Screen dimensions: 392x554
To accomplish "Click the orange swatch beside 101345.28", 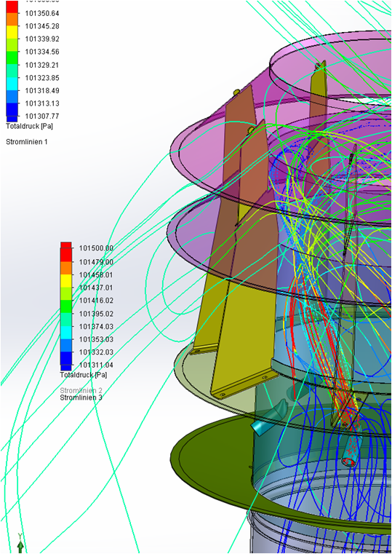I will [12, 19].
